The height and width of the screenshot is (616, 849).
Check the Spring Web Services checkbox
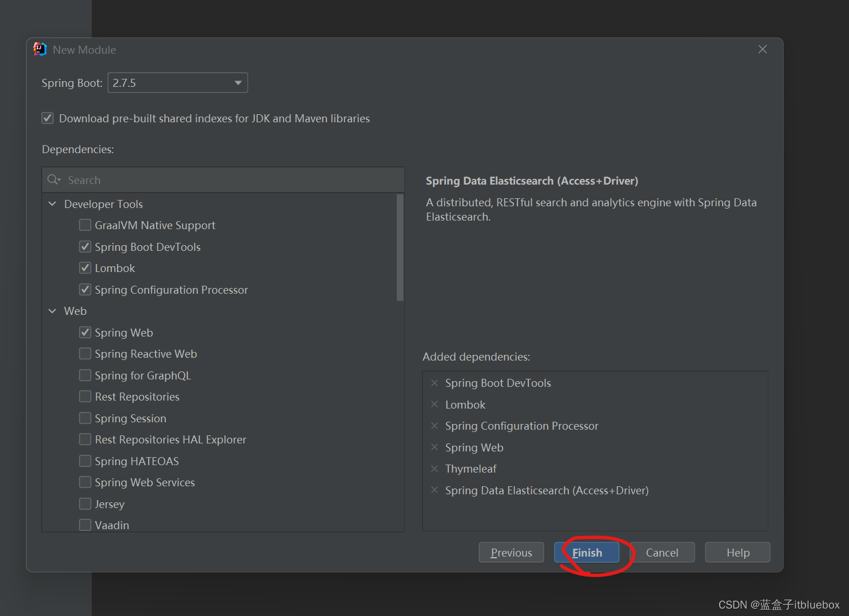85,482
